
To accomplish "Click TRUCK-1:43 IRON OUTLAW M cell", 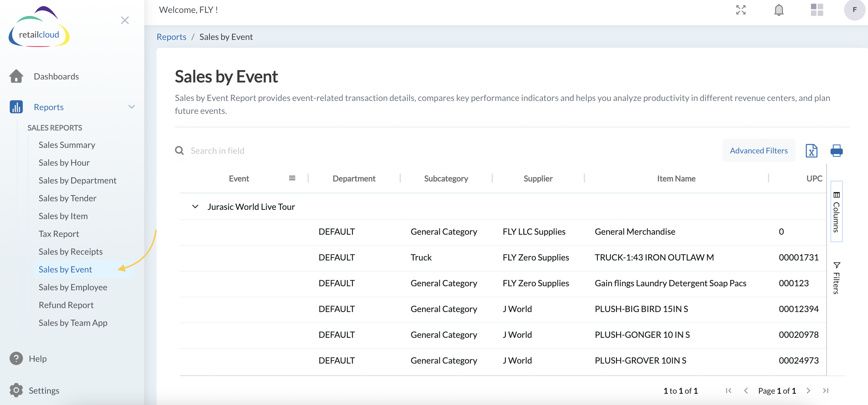I will [654, 257].
